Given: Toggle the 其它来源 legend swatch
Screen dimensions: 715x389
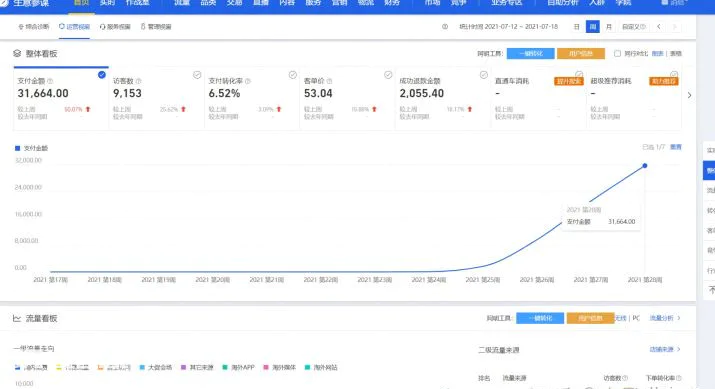Looking at the screenshot, I should pos(183,367).
